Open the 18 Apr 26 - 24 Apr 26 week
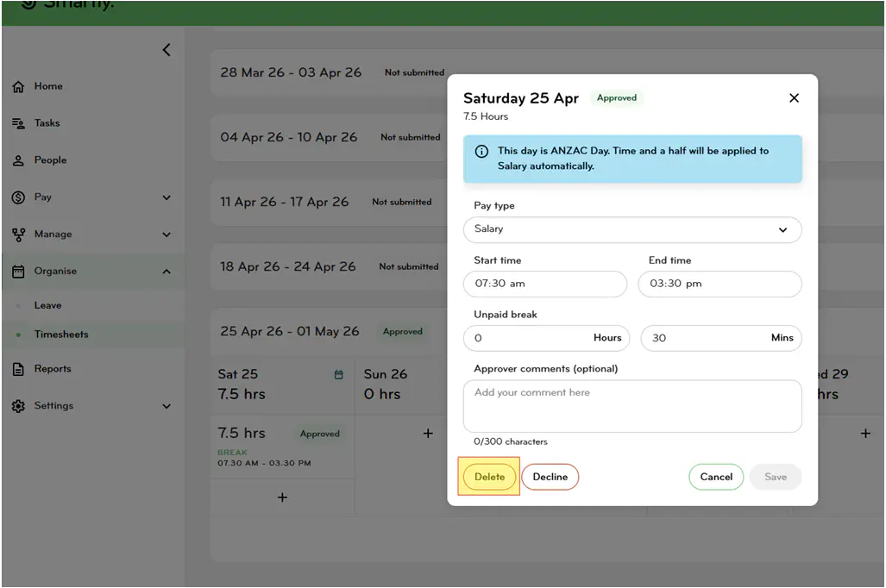Viewport: 886px width, 588px height. coord(287,266)
